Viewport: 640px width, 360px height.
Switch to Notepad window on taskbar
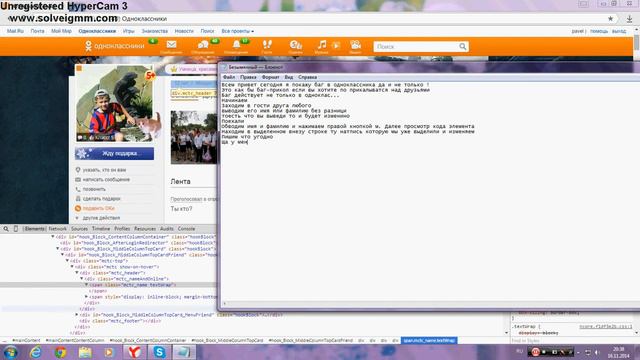pyautogui.click(x=184, y=352)
